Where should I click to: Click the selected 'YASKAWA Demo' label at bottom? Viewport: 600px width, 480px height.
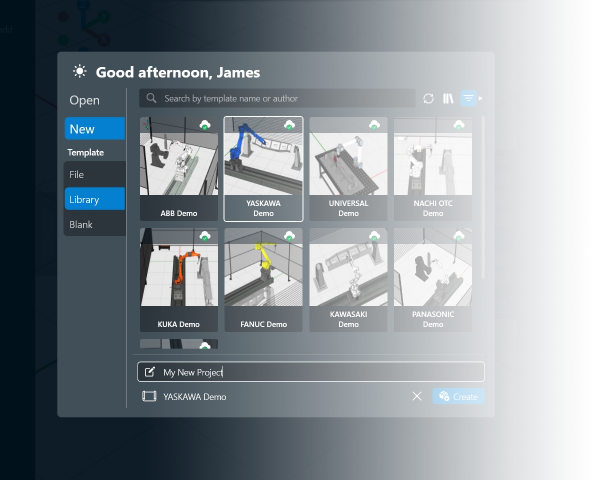point(195,397)
